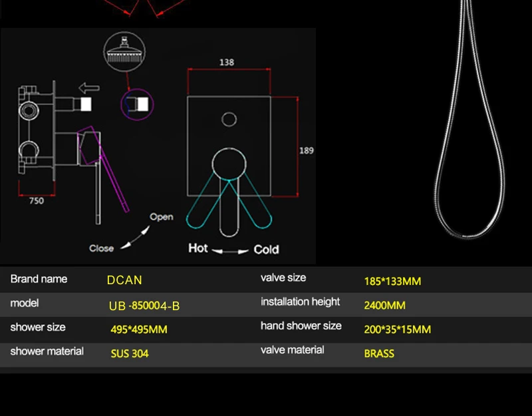The image size is (532, 416).
Task: Select the '185*133MM' value
Action: click(x=392, y=281)
